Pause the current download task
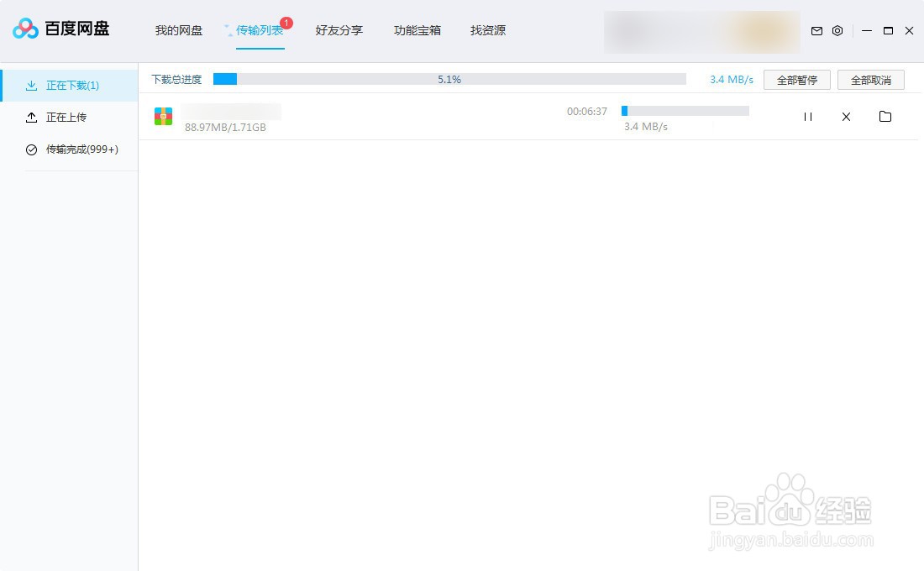Image resolution: width=924 pixels, height=571 pixels. (807, 117)
